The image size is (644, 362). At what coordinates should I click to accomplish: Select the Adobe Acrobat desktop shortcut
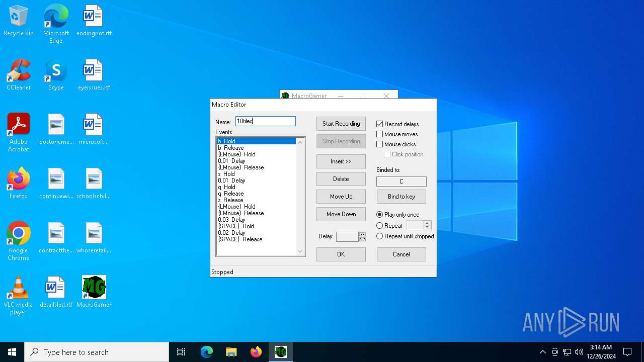tap(19, 133)
